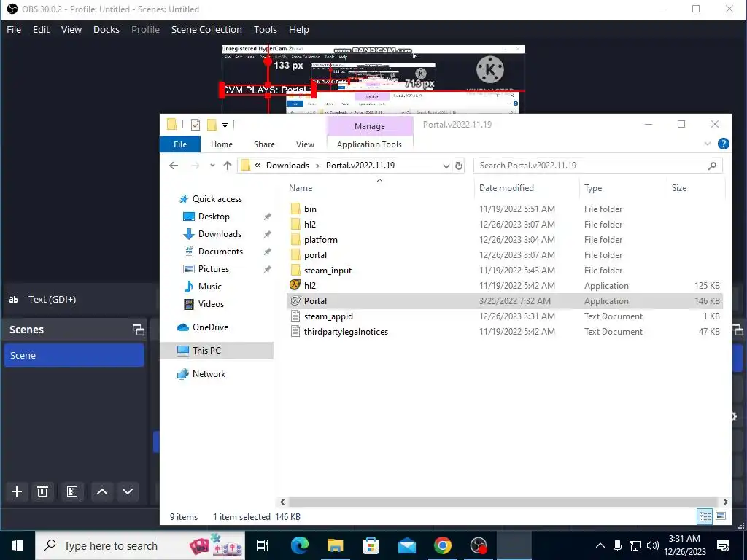The height and width of the screenshot is (560, 747).
Task: Open OBS Tools menu
Action: (266, 29)
